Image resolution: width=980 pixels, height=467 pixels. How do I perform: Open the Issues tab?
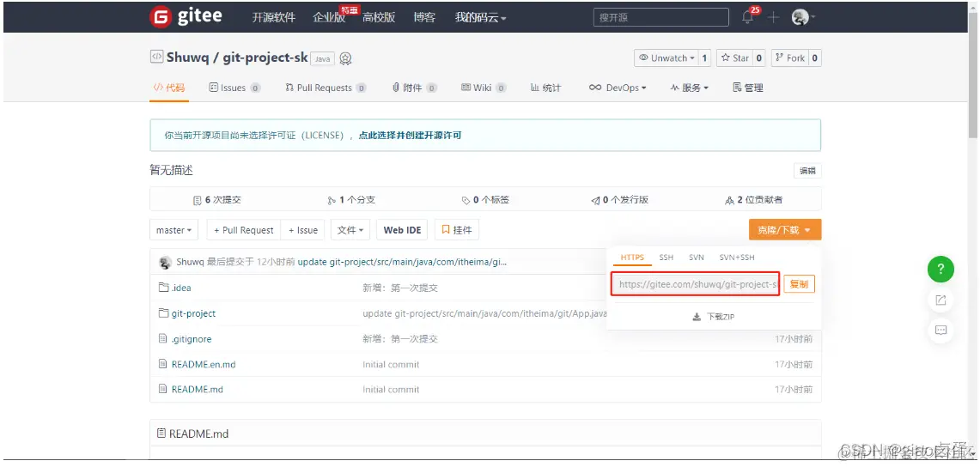[x=234, y=88]
